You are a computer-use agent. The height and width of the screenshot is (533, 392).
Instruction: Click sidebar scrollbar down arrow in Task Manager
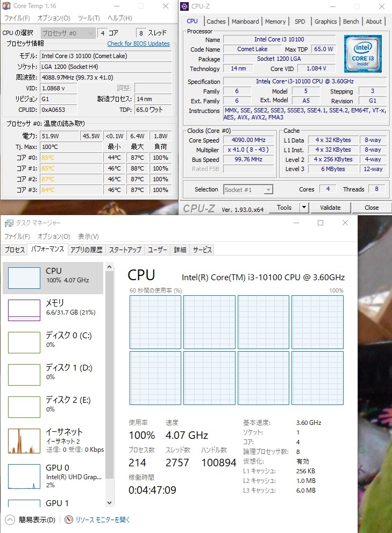(x=110, y=502)
